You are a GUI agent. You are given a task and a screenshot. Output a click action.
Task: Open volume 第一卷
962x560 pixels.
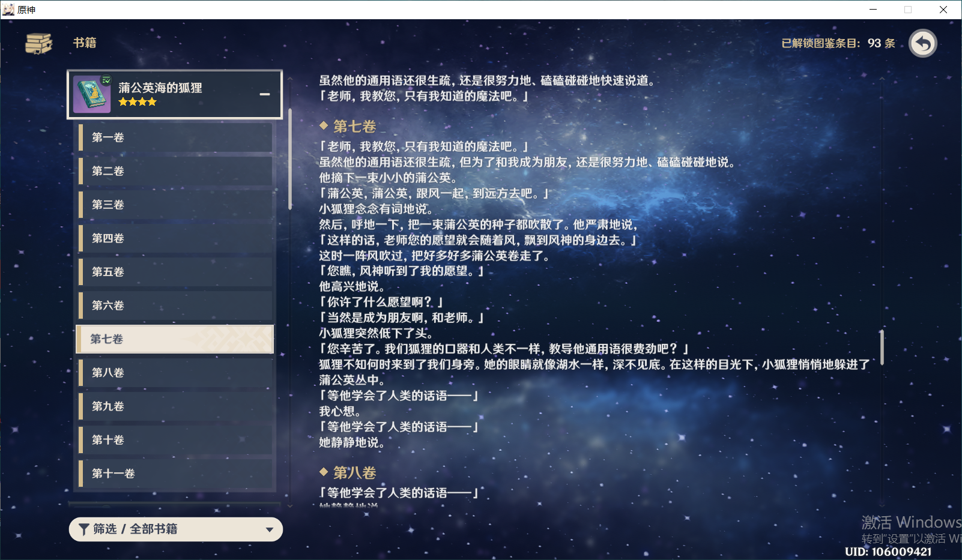click(x=175, y=137)
